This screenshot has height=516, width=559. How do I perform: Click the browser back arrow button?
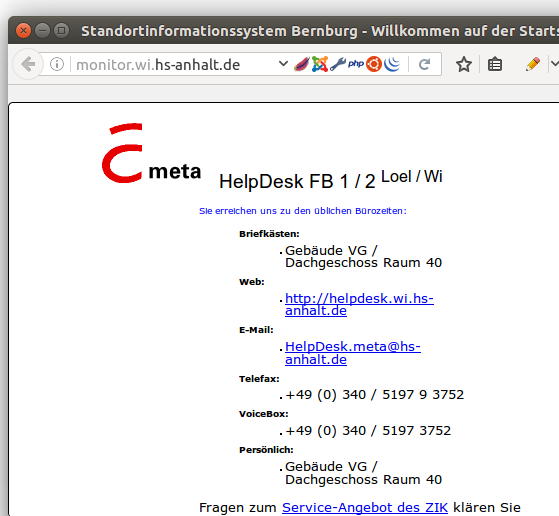click(x=28, y=64)
